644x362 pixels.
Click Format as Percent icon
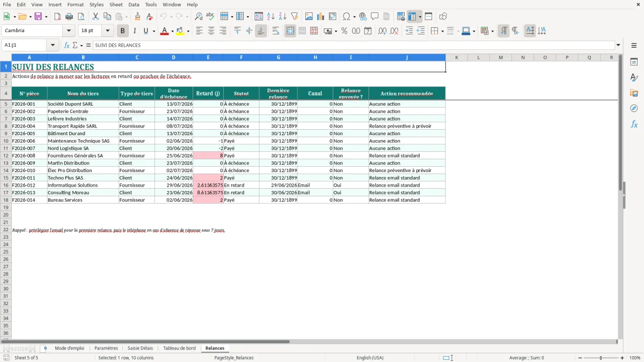pyautogui.click(x=344, y=31)
